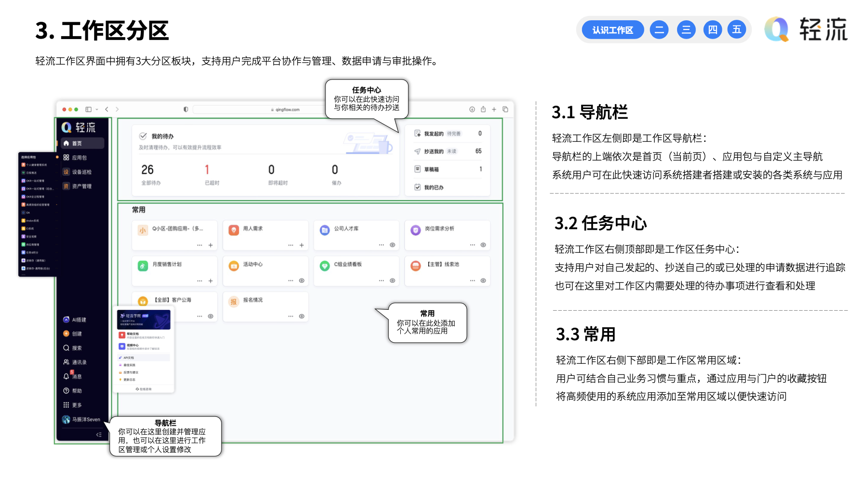868x484 pixels.
Task: Open more menu on 月度销售计划 card
Action: (x=200, y=281)
